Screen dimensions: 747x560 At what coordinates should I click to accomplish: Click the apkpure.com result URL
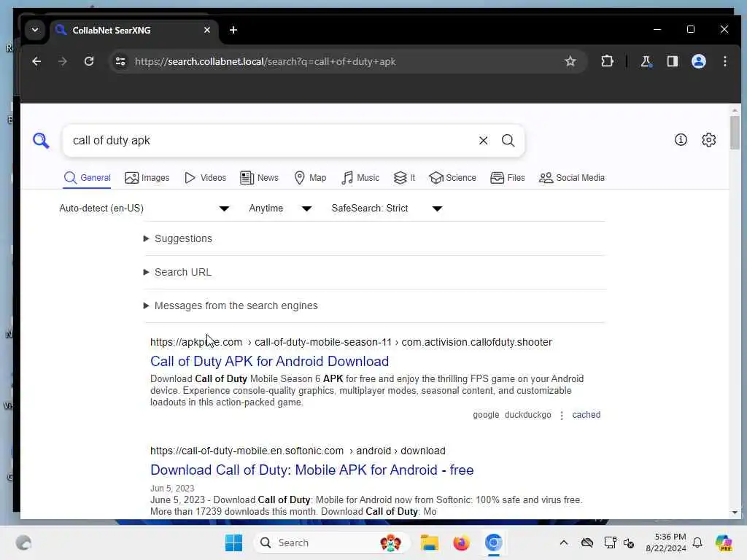pos(351,342)
